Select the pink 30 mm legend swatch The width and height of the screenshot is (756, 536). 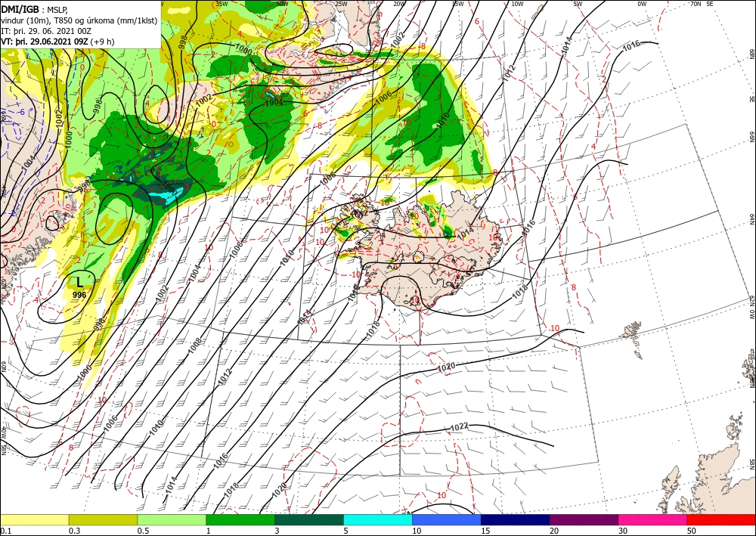(653, 519)
